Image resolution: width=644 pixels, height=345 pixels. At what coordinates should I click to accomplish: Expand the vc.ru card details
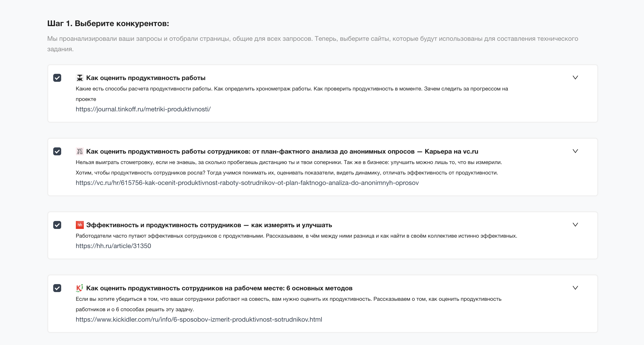click(x=575, y=151)
